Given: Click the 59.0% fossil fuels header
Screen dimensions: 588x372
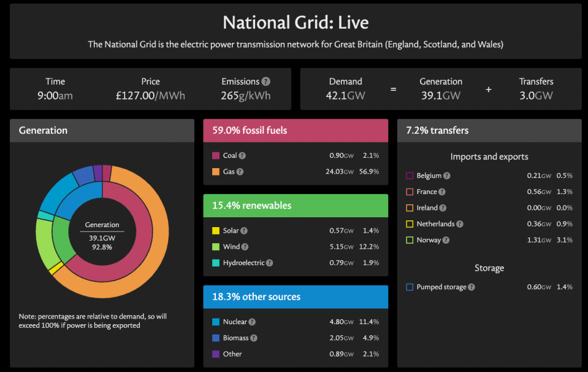Looking at the screenshot, I should (x=296, y=131).
